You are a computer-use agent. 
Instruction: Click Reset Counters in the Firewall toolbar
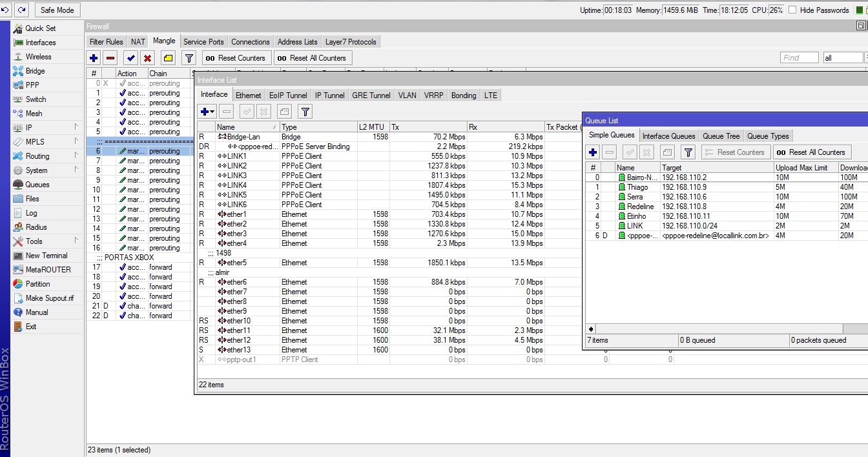(235, 58)
